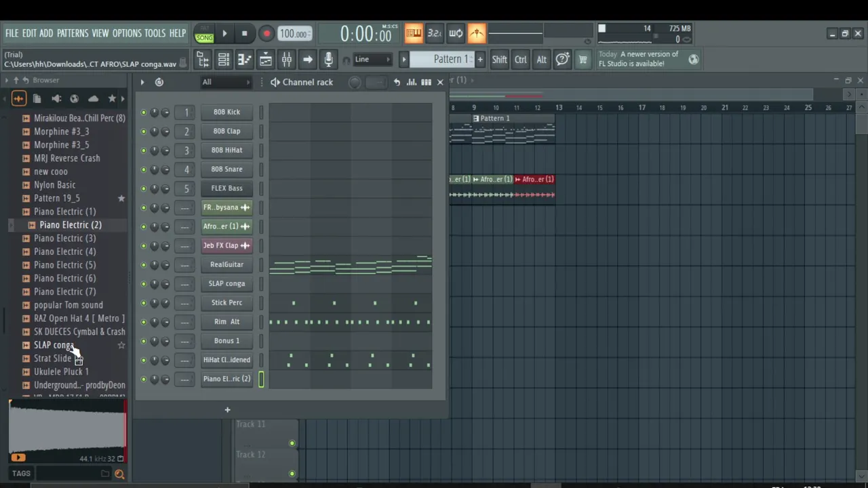Toggle the metronome icon
Screen dimensions: 868x488
pyautogui.click(x=477, y=33)
